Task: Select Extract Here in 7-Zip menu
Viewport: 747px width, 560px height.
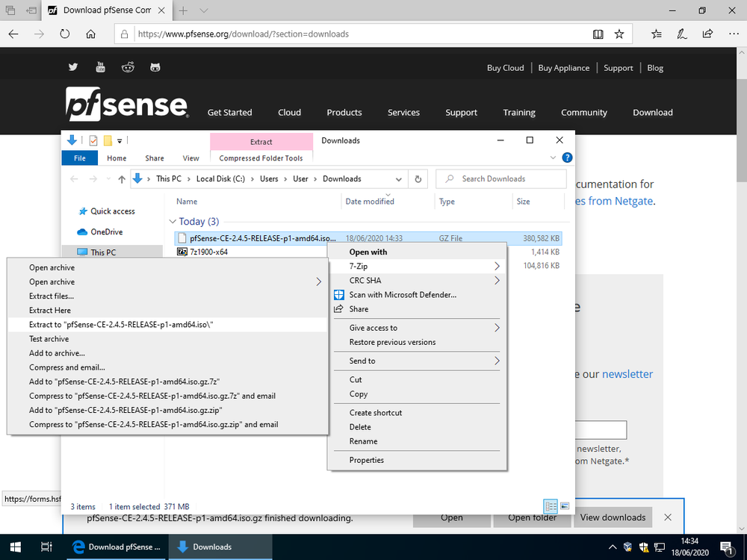Action: pyautogui.click(x=167, y=311)
